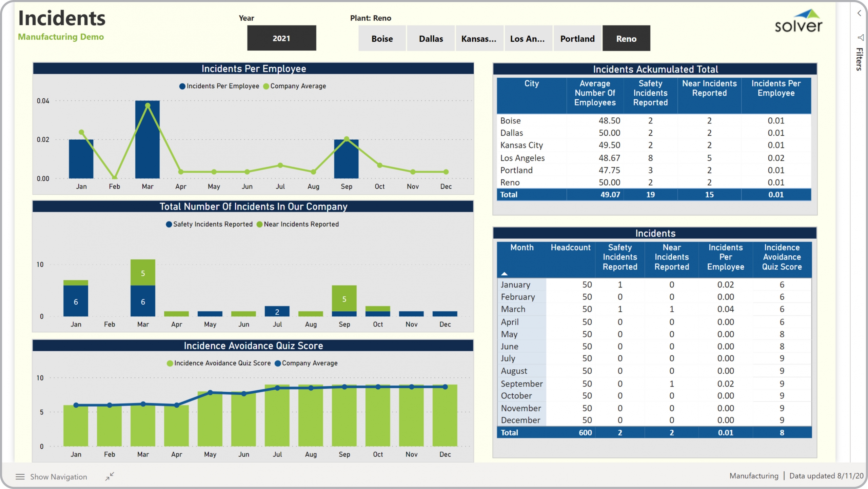The width and height of the screenshot is (868, 489).
Task: Expand the Filters pane chevron
Action: [x=859, y=13]
